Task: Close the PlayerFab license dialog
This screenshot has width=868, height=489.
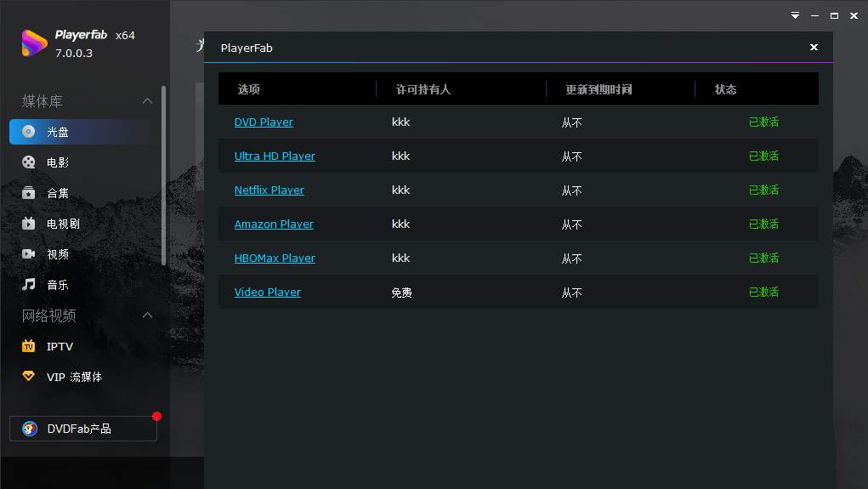Action: (814, 48)
